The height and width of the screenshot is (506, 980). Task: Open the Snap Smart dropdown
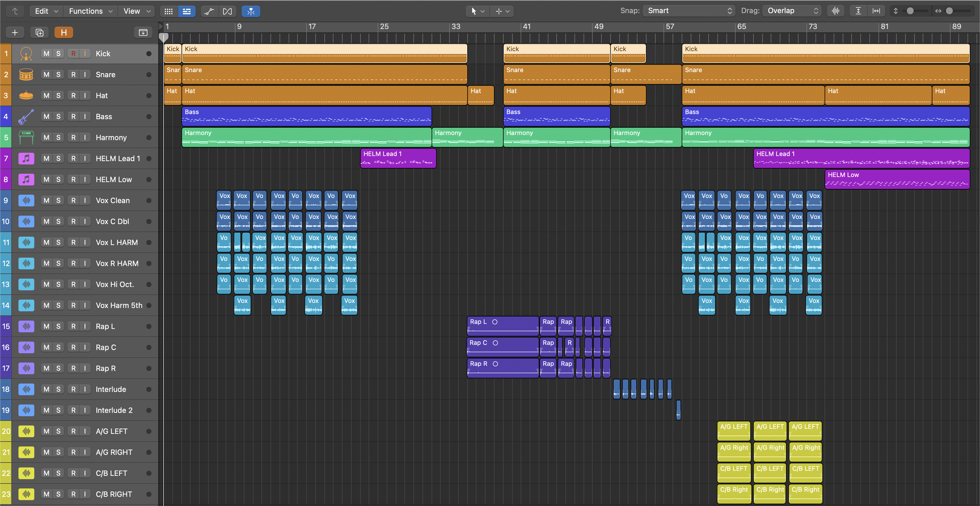pyautogui.click(x=689, y=11)
